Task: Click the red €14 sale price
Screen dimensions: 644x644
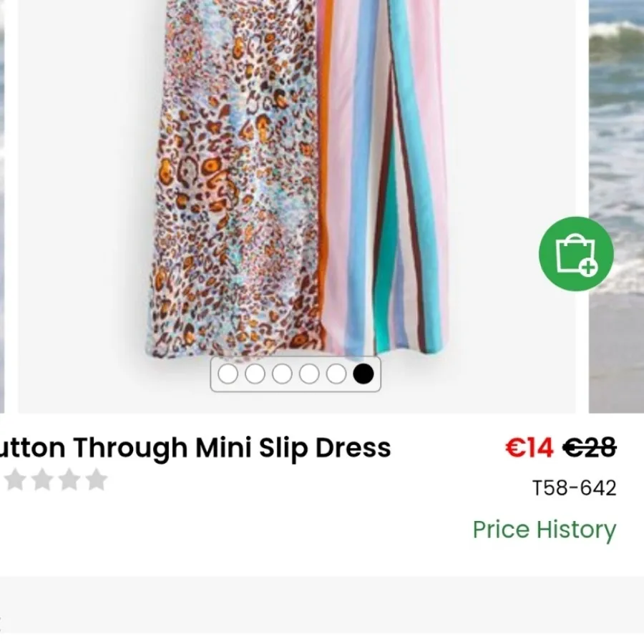Action: 529,448
